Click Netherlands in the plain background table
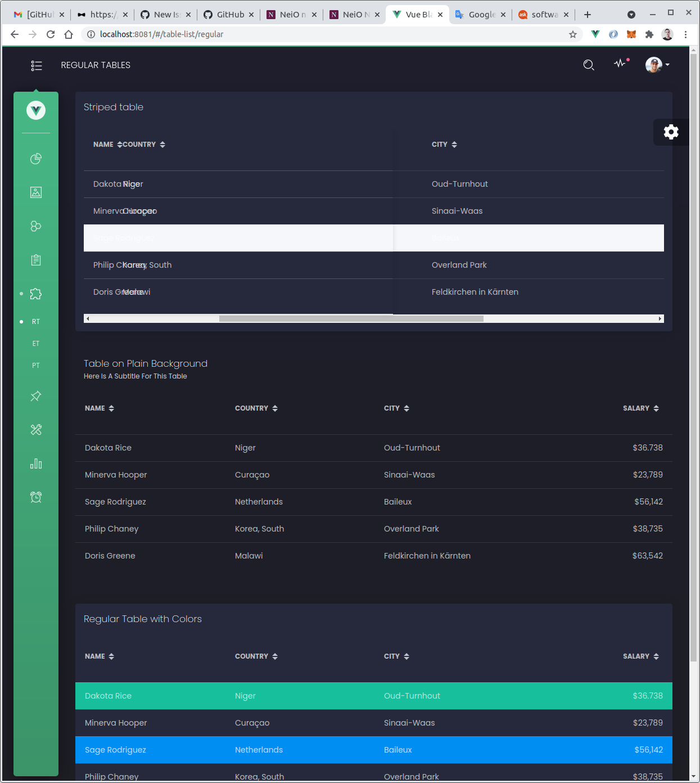Viewport: 700px width, 783px height. pyautogui.click(x=259, y=502)
